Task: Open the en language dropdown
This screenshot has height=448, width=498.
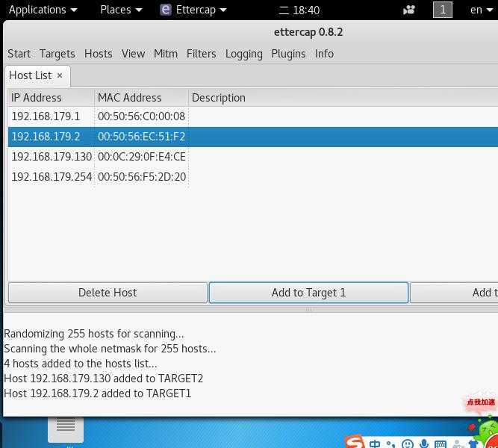Action: click(481, 10)
